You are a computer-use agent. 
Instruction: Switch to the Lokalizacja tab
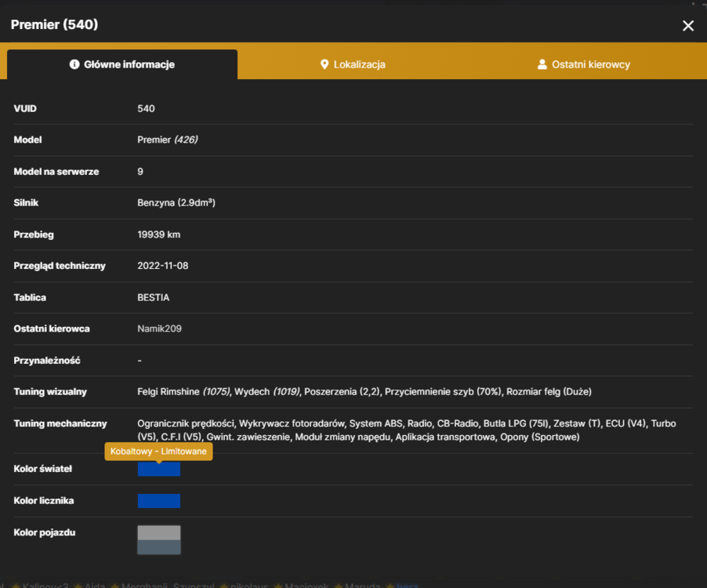pyautogui.click(x=353, y=64)
